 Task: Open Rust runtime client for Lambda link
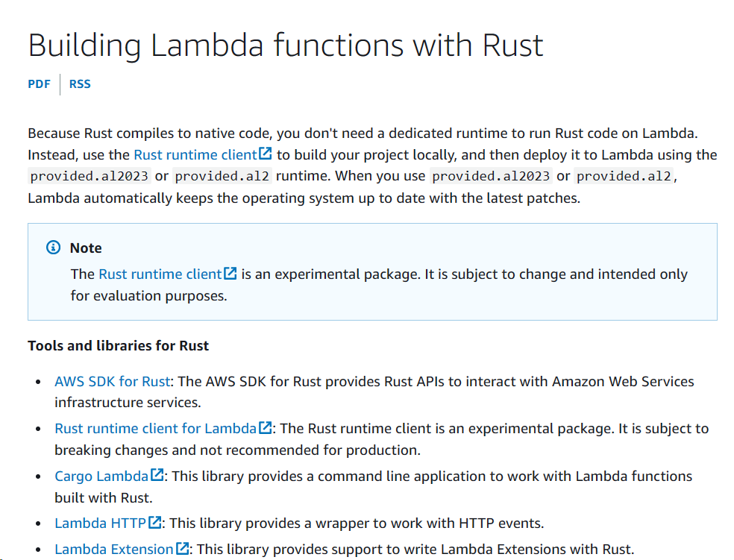click(155, 429)
